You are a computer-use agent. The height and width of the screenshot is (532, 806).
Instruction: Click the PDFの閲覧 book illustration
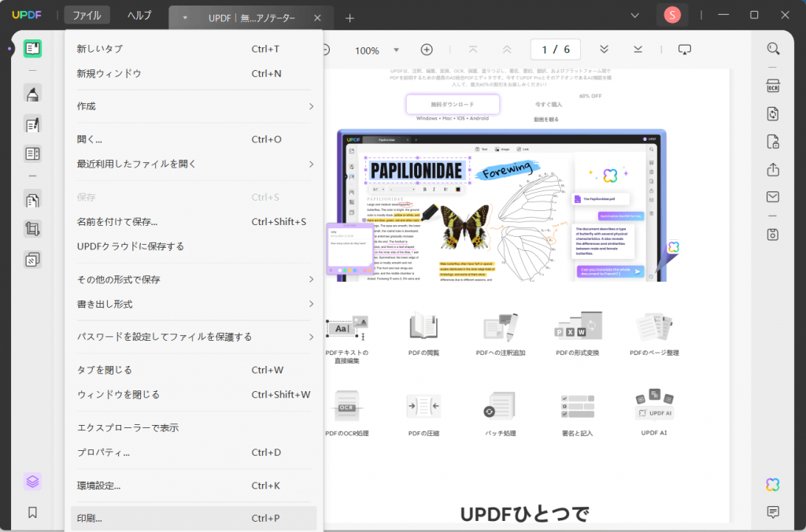423,326
